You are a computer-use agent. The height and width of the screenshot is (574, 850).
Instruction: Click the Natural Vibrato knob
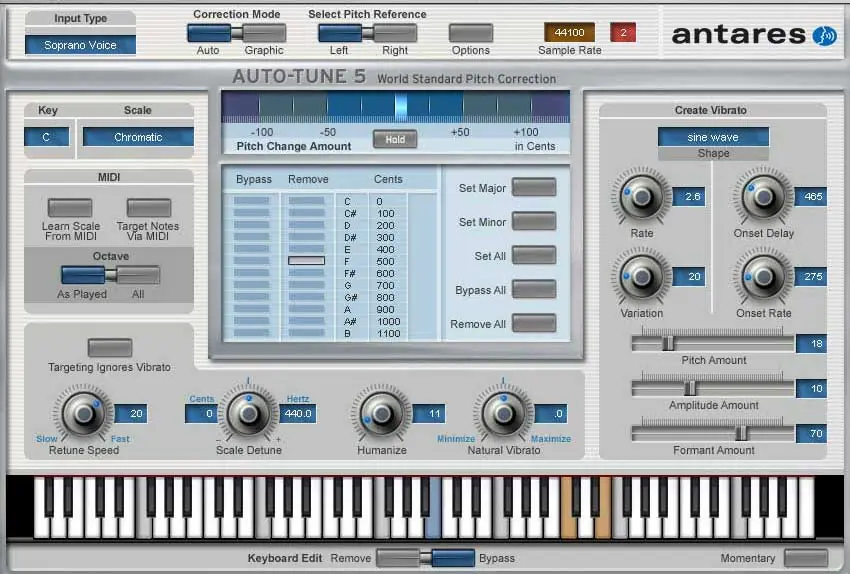504,414
